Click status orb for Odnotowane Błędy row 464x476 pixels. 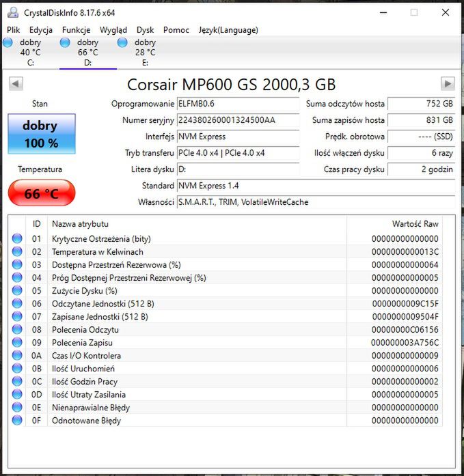coord(17,421)
